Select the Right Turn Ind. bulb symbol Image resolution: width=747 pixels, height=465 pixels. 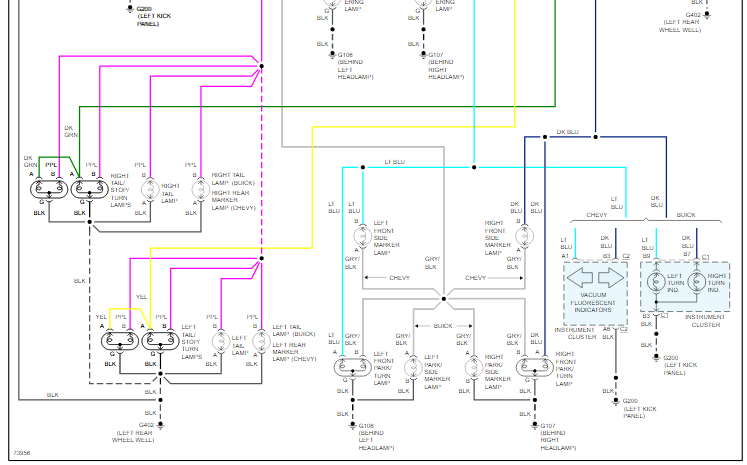[x=697, y=282]
